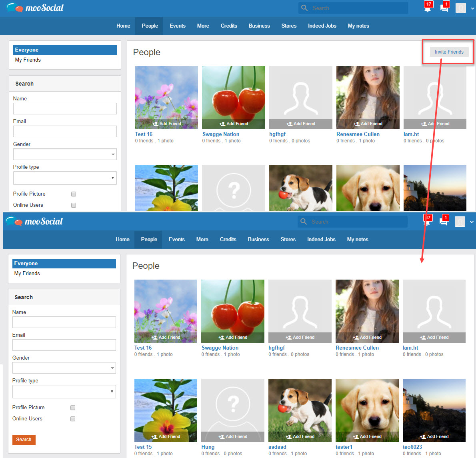Open hgfhgf name link in lower screenshot
The width and height of the screenshot is (476, 458).
[x=276, y=348]
